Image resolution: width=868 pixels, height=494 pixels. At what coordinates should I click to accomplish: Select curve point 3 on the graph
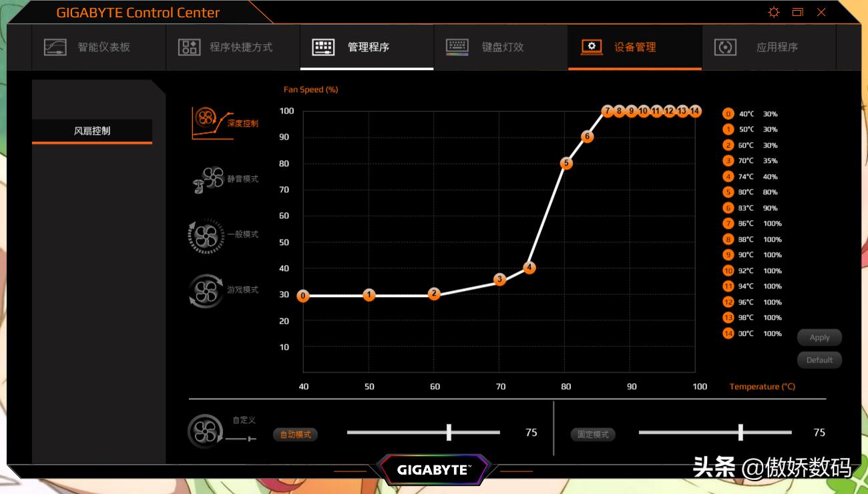[499, 279]
